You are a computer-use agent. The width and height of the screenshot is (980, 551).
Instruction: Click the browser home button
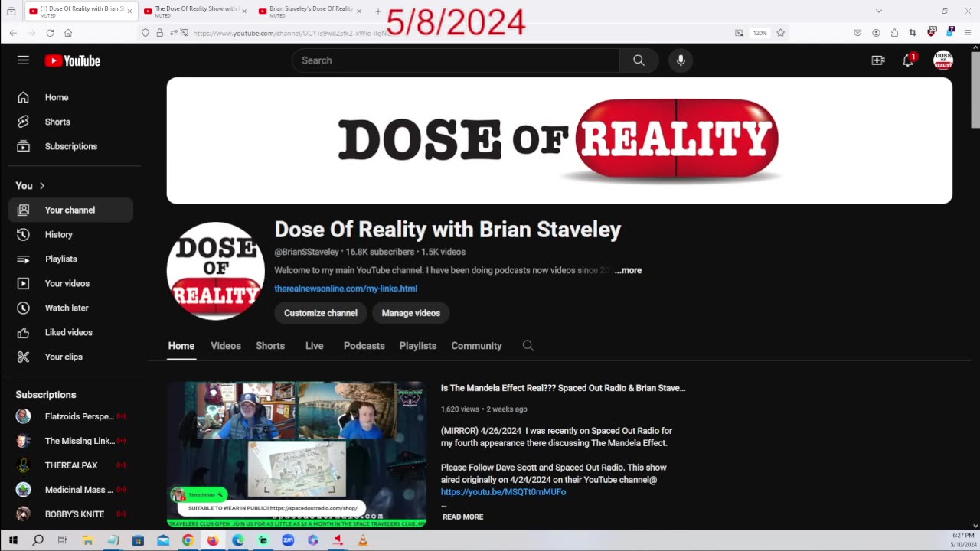coord(68,33)
